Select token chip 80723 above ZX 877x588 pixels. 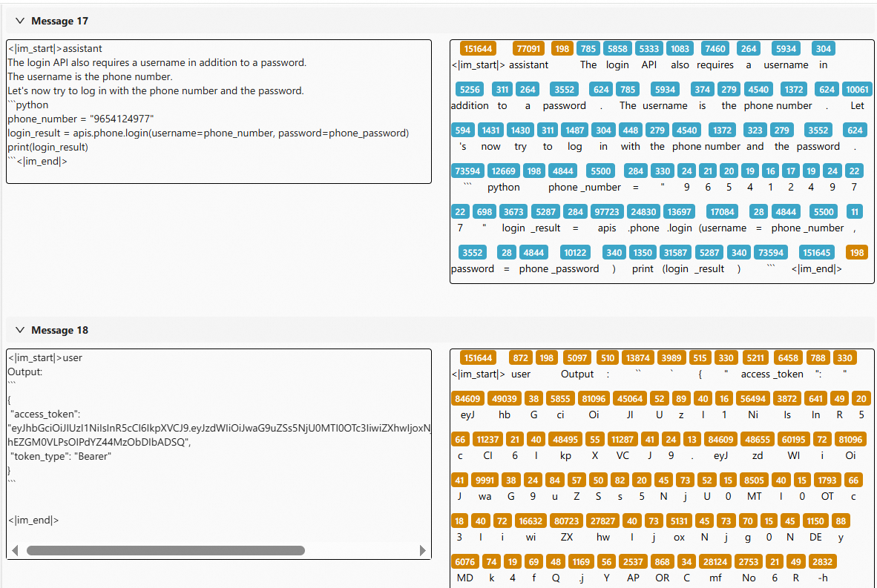pos(566,521)
